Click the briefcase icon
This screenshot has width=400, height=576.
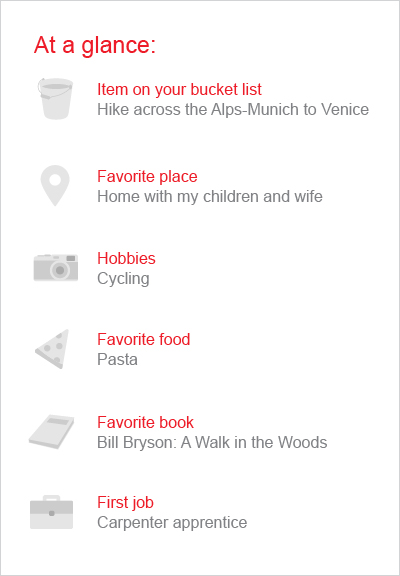pos(51,512)
